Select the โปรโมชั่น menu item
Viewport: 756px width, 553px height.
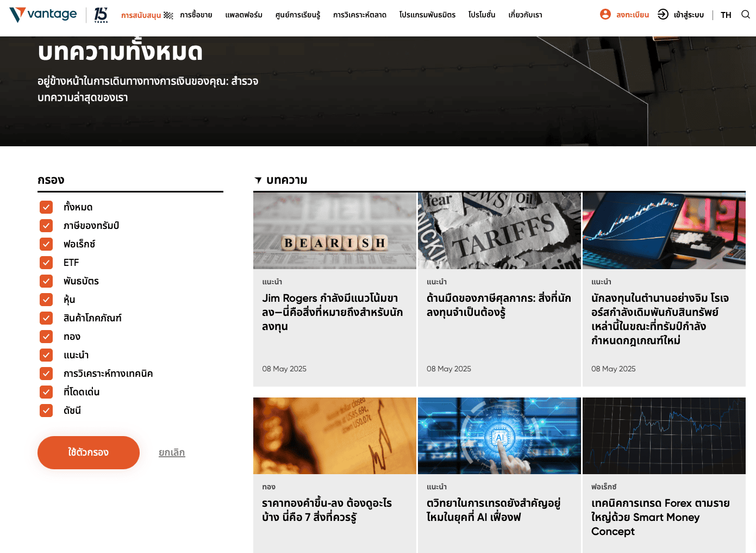point(482,15)
